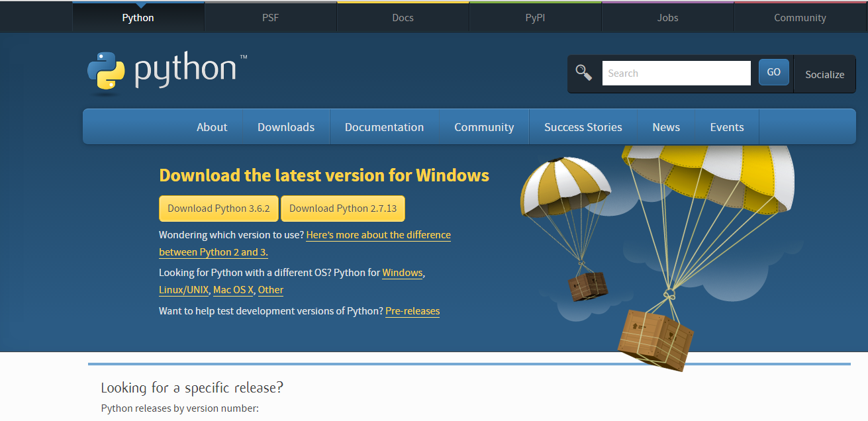Follow the Linux/UNIX link
The width and height of the screenshot is (868, 421).
point(184,290)
